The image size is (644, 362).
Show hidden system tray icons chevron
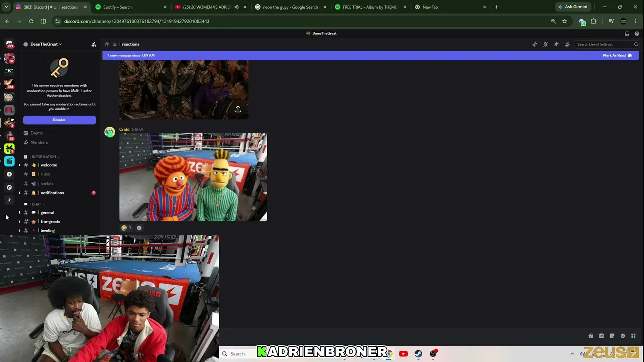(572, 354)
